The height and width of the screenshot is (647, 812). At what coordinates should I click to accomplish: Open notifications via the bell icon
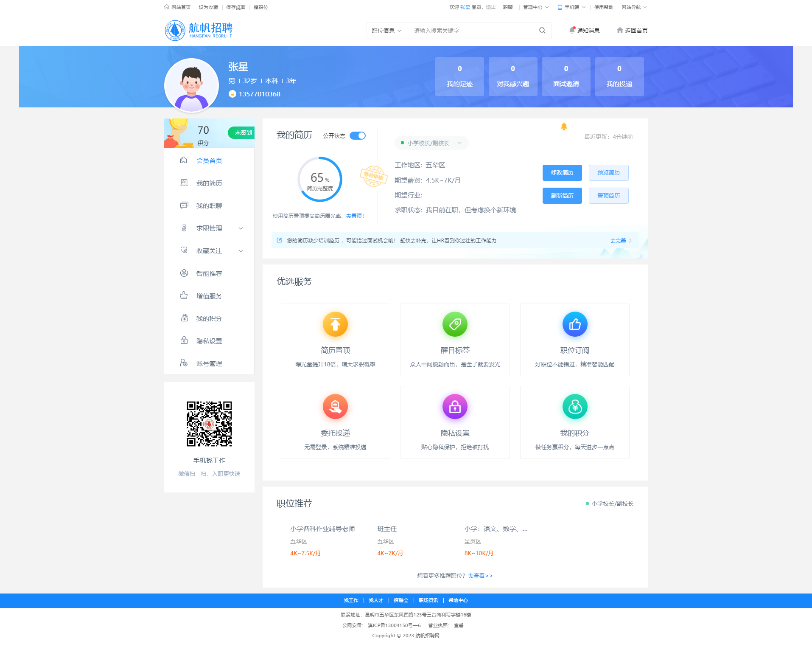coord(572,31)
